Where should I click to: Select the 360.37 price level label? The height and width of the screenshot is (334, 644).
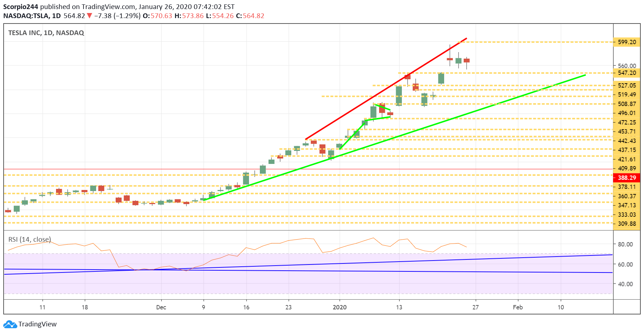click(x=627, y=196)
